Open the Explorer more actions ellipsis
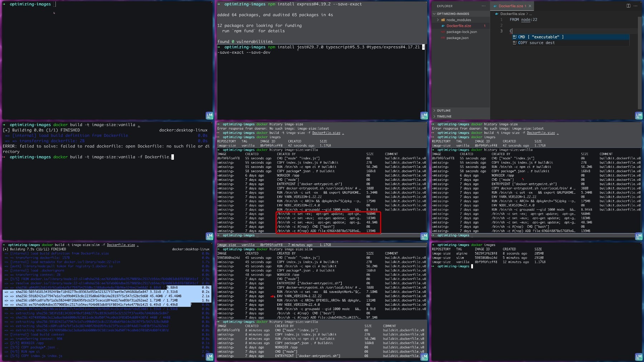Viewport: 644px width, 362px height. click(x=483, y=6)
